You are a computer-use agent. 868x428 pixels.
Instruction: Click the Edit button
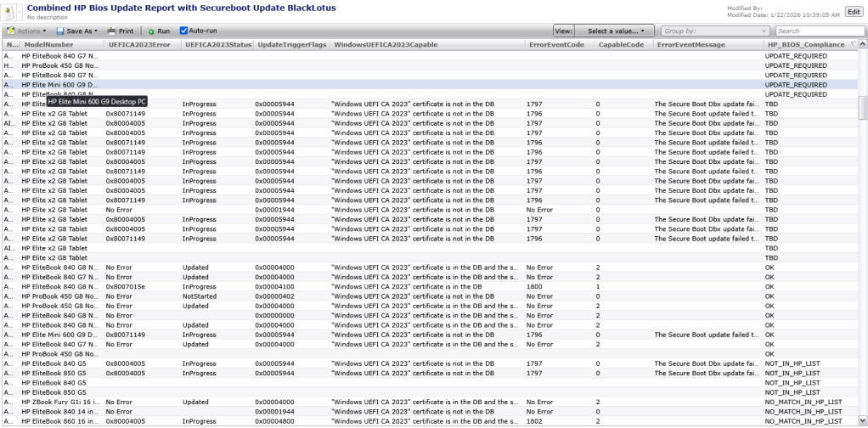853,11
